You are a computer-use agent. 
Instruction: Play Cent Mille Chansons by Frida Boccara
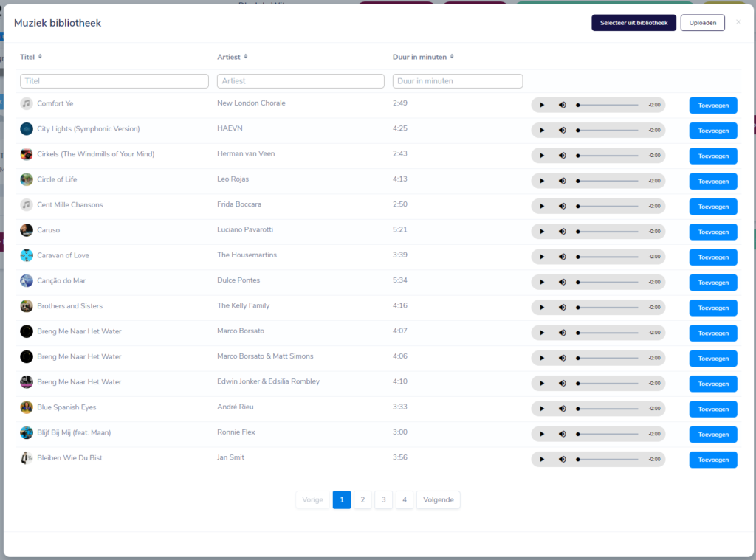click(542, 206)
